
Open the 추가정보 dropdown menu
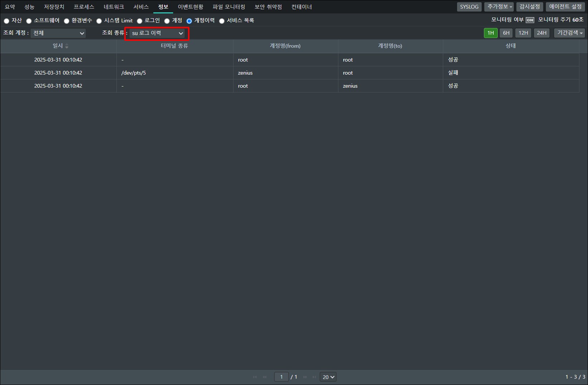tap(499, 7)
